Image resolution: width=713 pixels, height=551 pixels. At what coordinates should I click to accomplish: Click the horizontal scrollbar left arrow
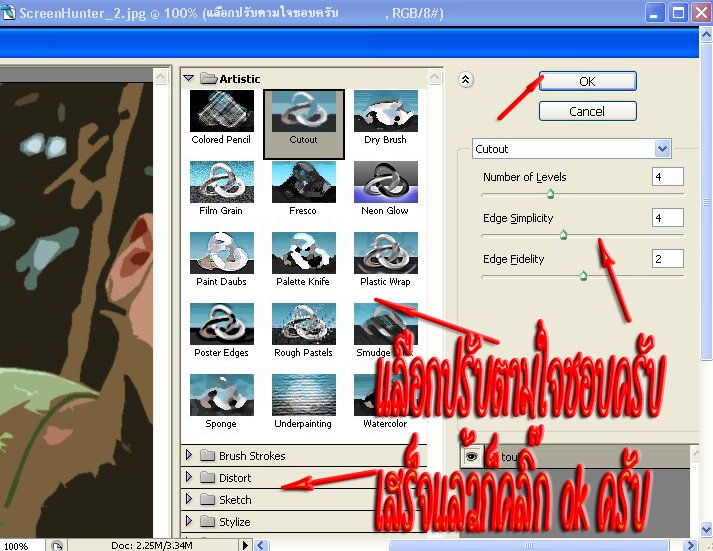(261, 545)
